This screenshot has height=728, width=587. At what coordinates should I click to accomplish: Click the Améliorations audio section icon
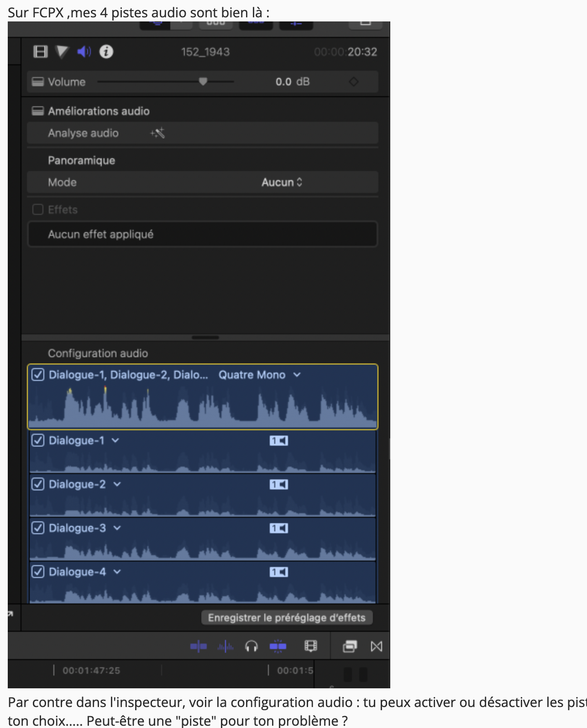coord(38,111)
